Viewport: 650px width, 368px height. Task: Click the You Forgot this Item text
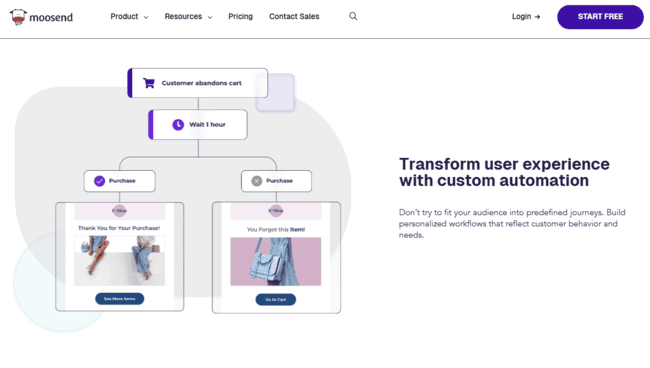click(276, 229)
